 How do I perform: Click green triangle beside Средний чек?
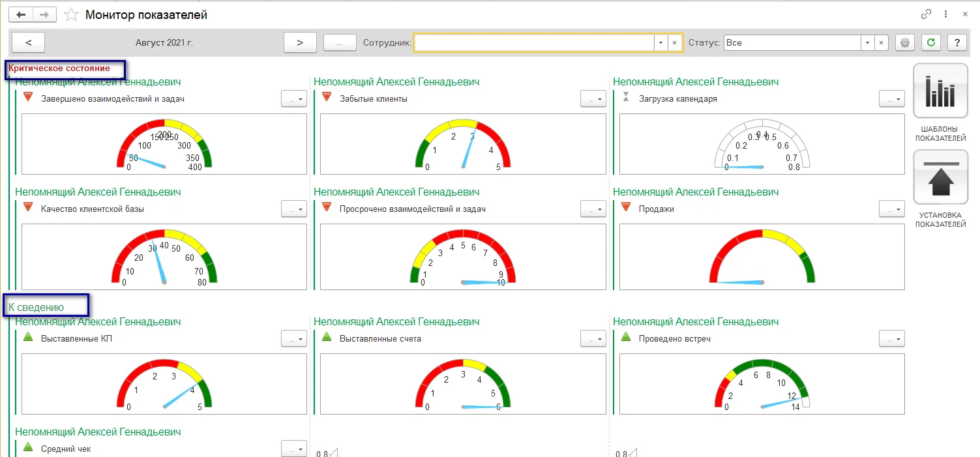[x=28, y=447]
